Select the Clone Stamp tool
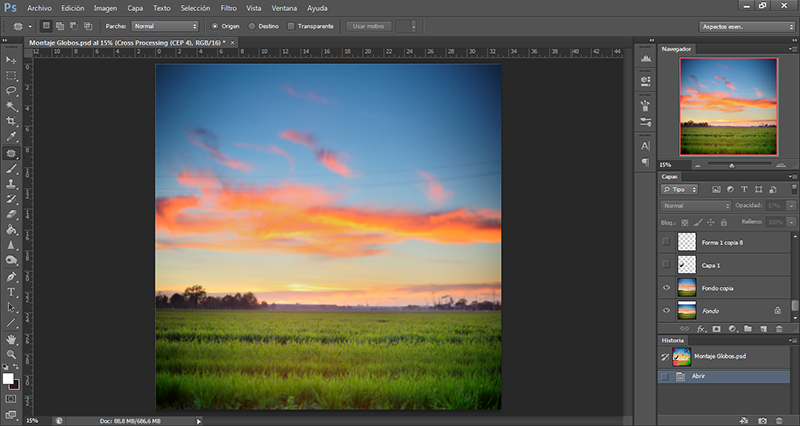Viewport: 800px width, 426px height. pos(11,184)
